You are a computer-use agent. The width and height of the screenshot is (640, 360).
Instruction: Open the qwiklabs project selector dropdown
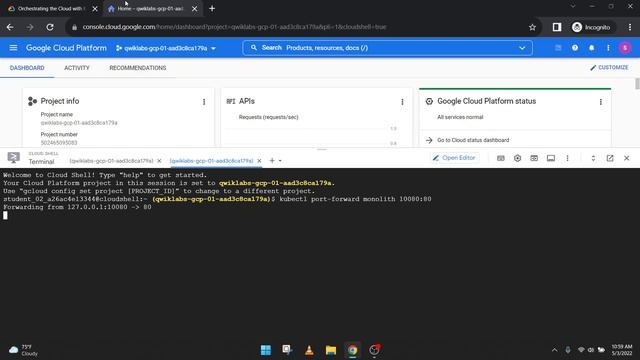[x=166, y=48]
